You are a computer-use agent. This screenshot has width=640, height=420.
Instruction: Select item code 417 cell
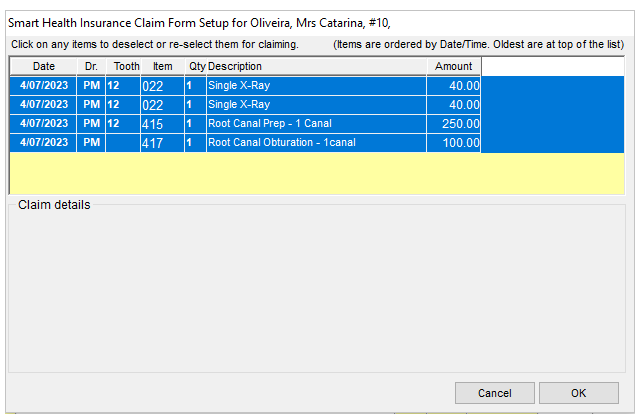coord(162,143)
